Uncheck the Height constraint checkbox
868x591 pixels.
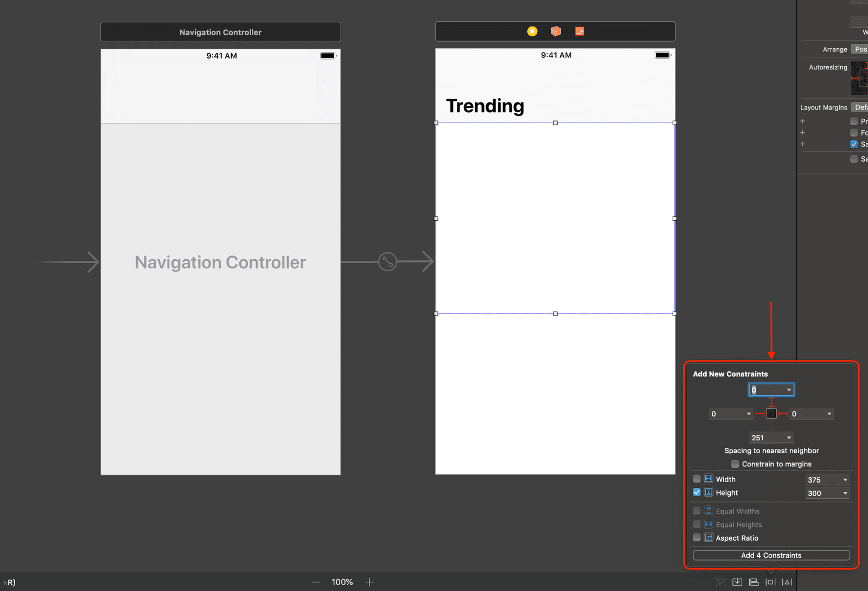coord(697,492)
